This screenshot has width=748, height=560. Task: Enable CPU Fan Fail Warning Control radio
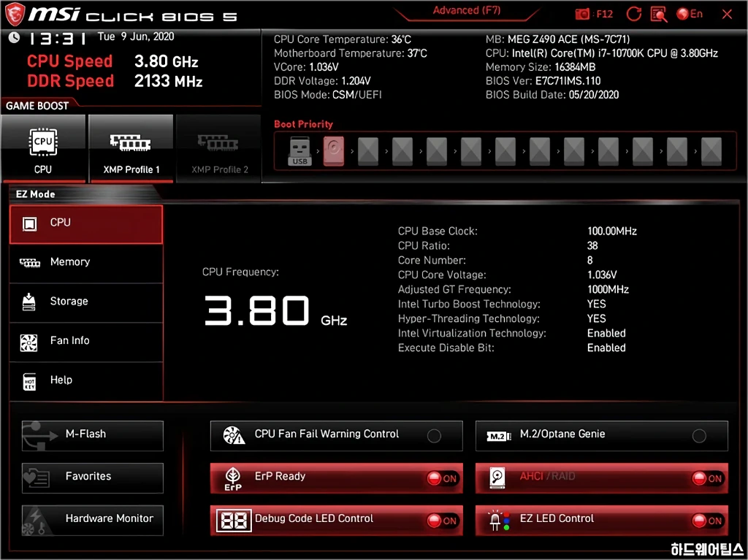434,435
